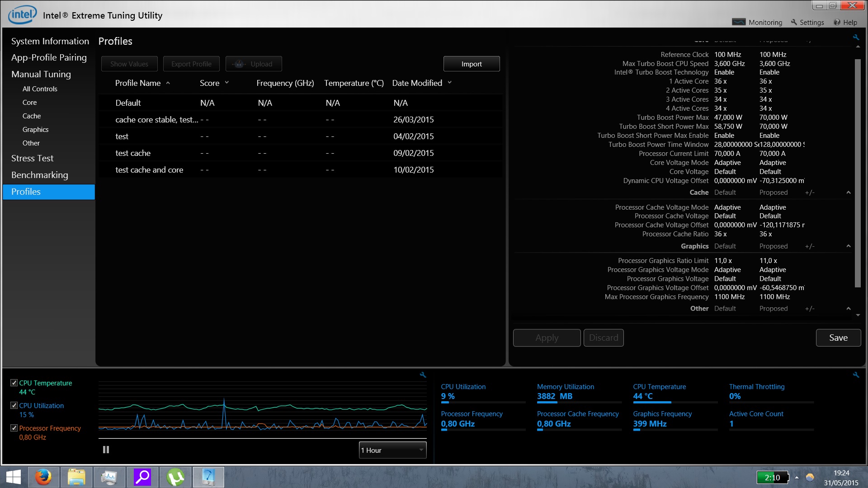Sort by Date Modified column arrow
This screenshot has height=488, width=868.
[449, 83]
